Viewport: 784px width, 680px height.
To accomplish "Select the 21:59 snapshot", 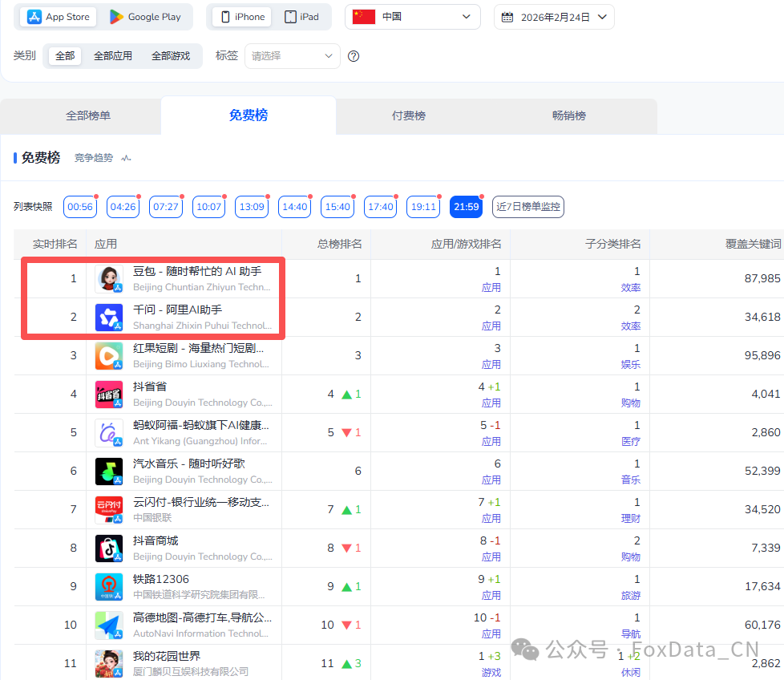I will 467,207.
